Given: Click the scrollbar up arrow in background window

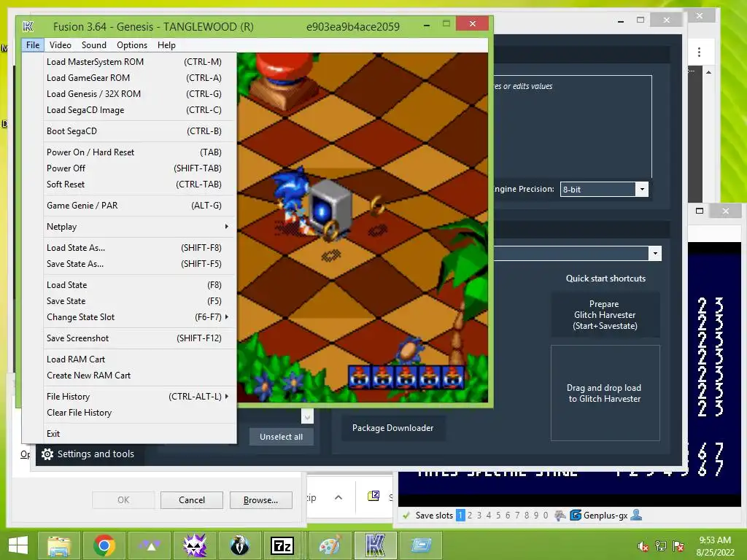Looking at the screenshot, I should pos(709,72).
